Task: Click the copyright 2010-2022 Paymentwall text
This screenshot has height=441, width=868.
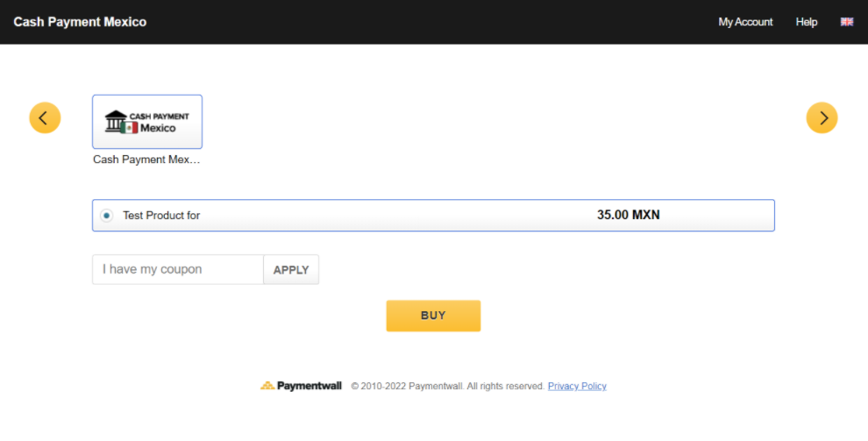Action: coord(448,387)
